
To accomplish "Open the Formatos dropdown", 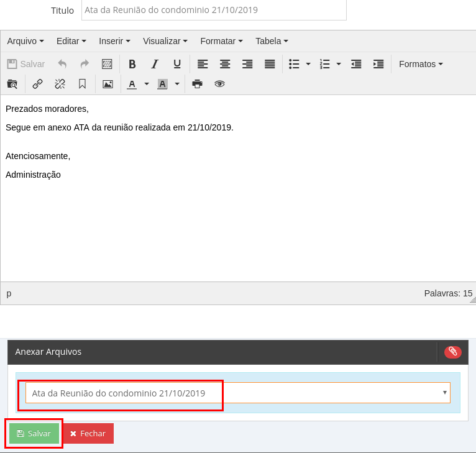I will [x=421, y=64].
